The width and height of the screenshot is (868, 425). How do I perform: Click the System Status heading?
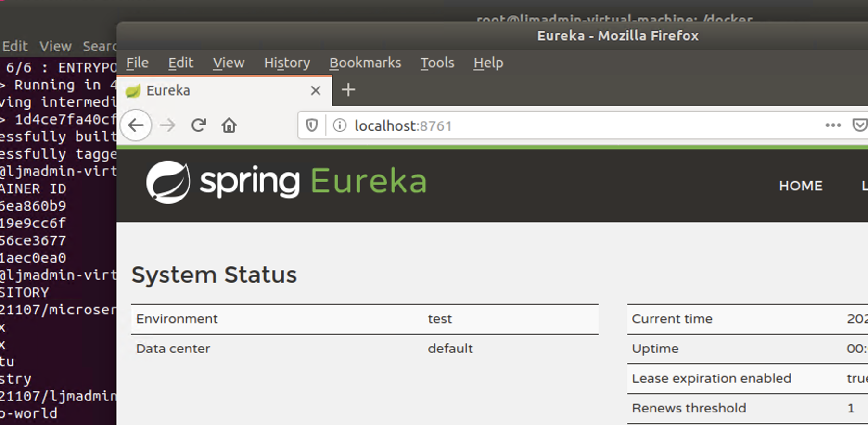[214, 275]
